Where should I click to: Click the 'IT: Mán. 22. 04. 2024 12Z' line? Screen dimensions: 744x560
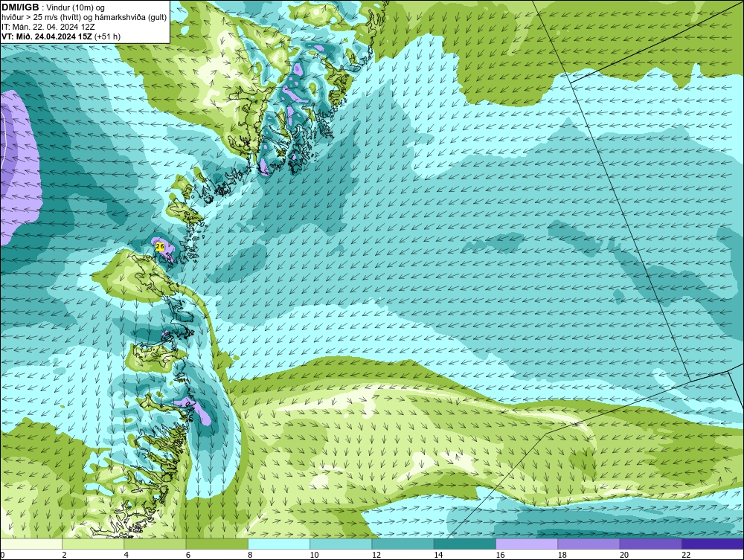(x=48, y=27)
